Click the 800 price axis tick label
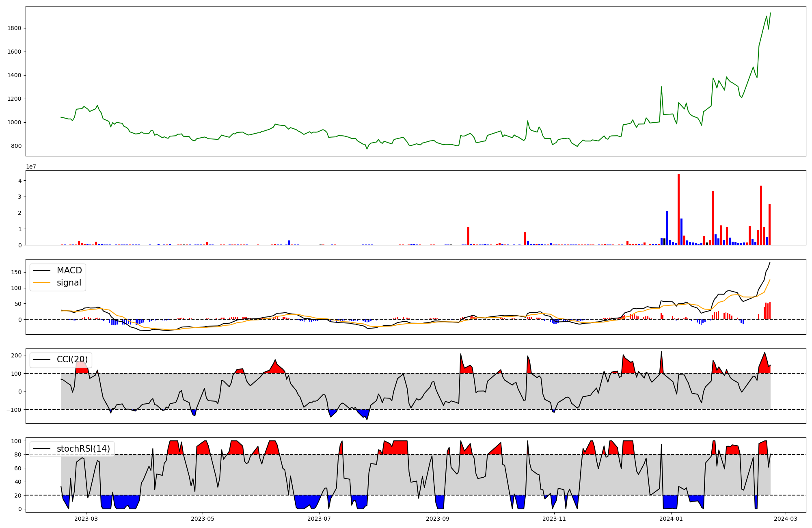 (16, 146)
